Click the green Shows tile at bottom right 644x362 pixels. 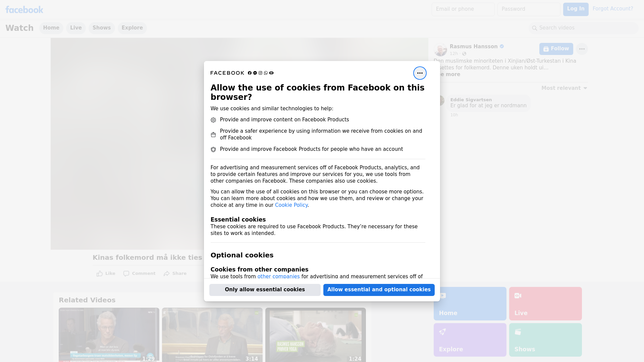pyautogui.click(x=545, y=340)
